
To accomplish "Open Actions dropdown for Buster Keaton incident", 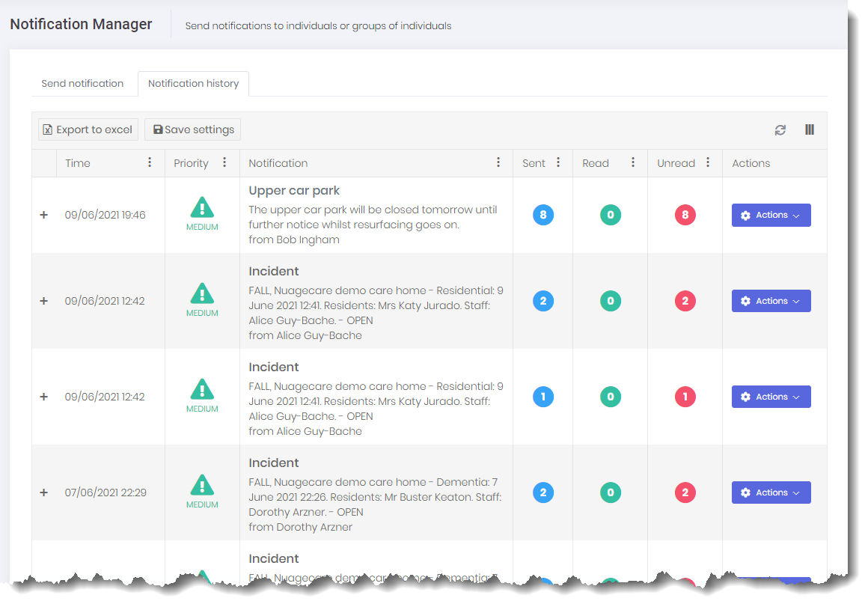I will click(771, 492).
